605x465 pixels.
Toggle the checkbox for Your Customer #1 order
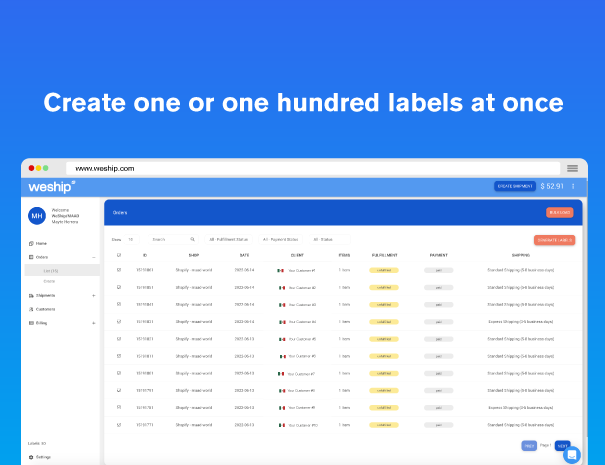pyautogui.click(x=119, y=270)
